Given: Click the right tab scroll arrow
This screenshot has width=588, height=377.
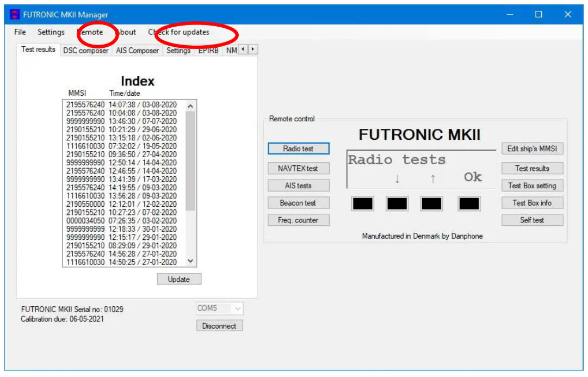Looking at the screenshot, I should [x=252, y=50].
